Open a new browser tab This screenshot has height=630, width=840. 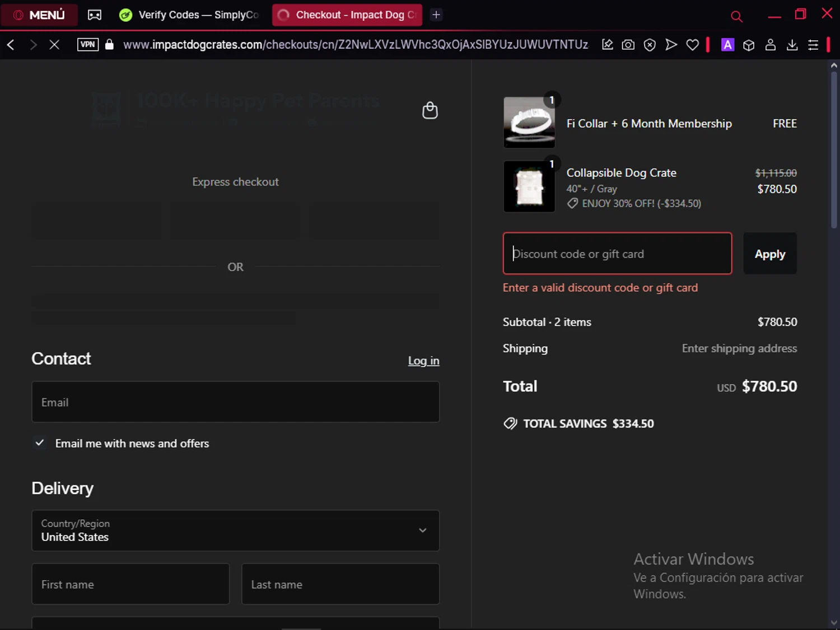click(436, 15)
